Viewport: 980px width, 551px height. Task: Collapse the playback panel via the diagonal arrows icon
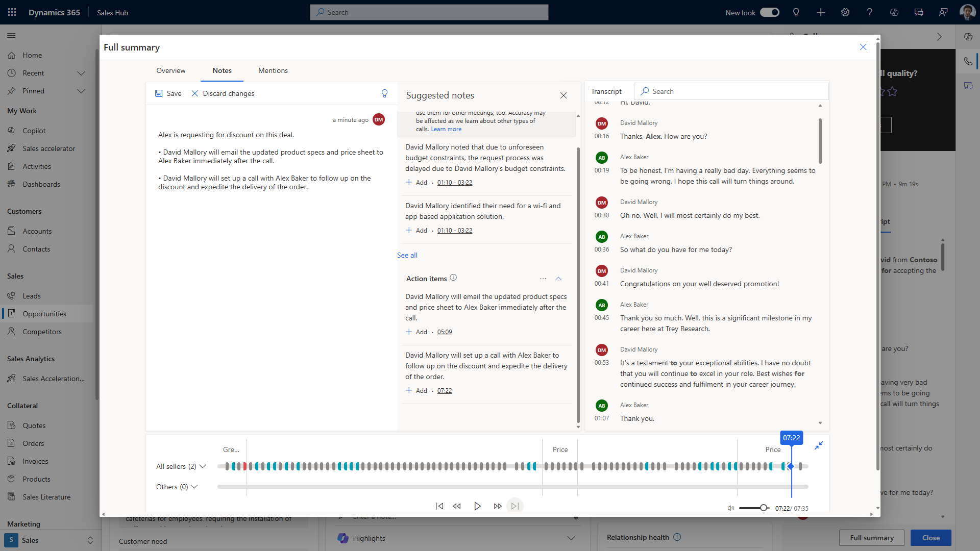pyautogui.click(x=819, y=445)
